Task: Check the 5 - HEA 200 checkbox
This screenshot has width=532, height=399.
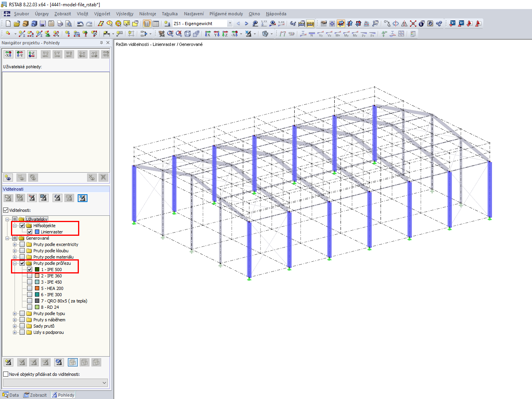Action: [x=30, y=288]
